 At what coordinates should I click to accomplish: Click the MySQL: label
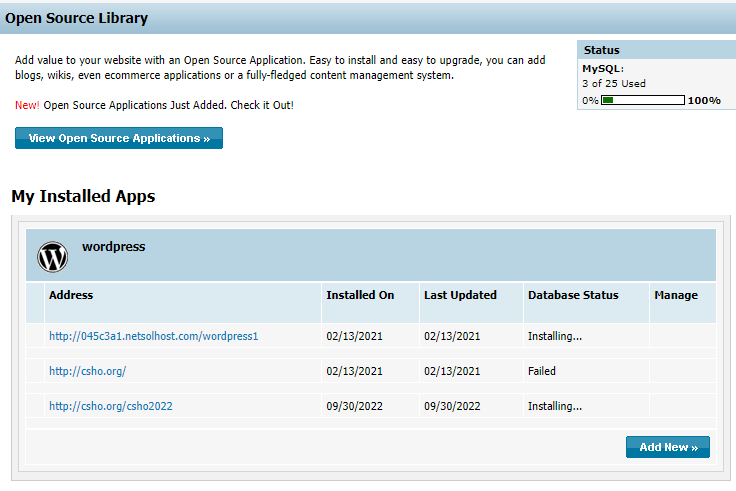(x=603, y=69)
